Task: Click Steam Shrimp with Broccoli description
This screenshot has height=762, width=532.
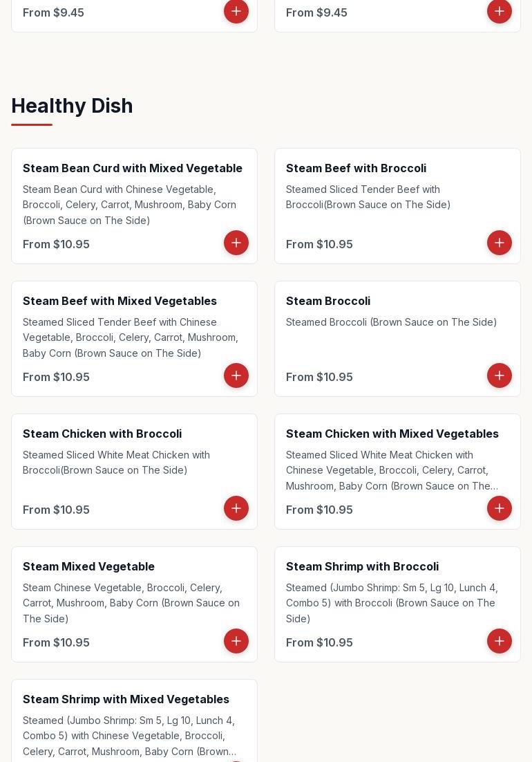Action: (392, 603)
